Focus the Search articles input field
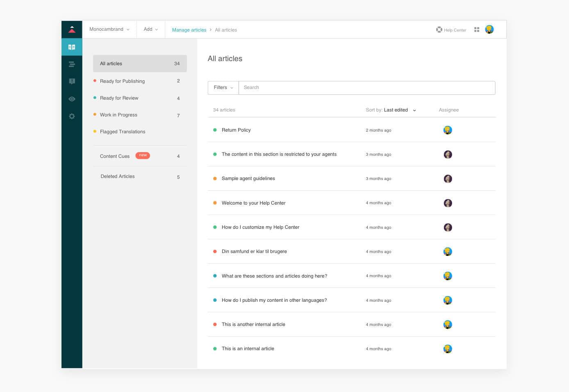The height and width of the screenshot is (392, 569). (x=367, y=88)
